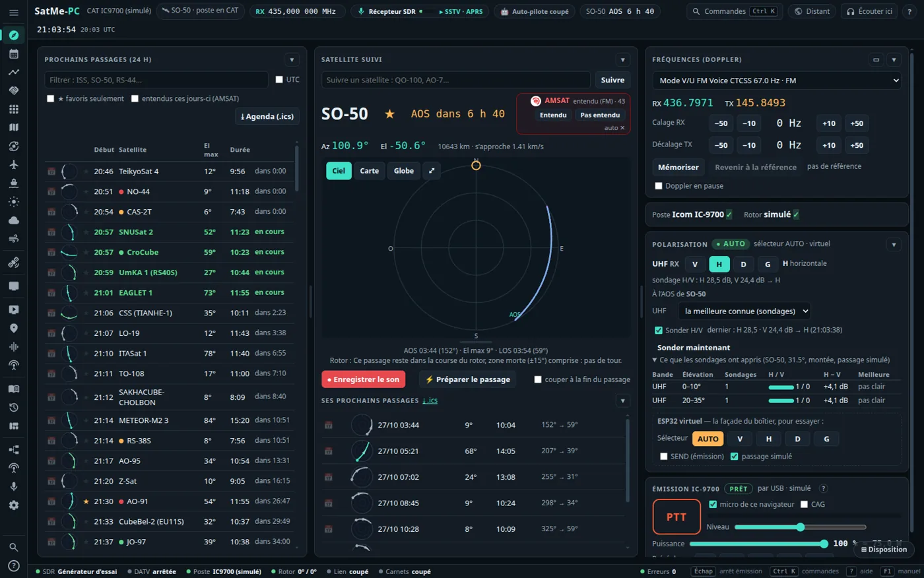This screenshot has height=578, width=924.
Task: Collapse the Prochains Passages panel arrow
Action: click(292, 59)
